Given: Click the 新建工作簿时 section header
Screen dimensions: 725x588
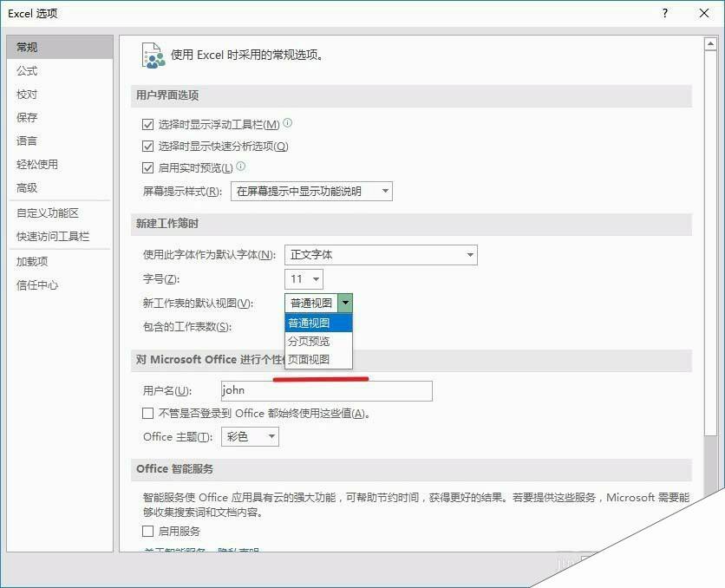Looking at the screenshot, I should click(411, 225).
